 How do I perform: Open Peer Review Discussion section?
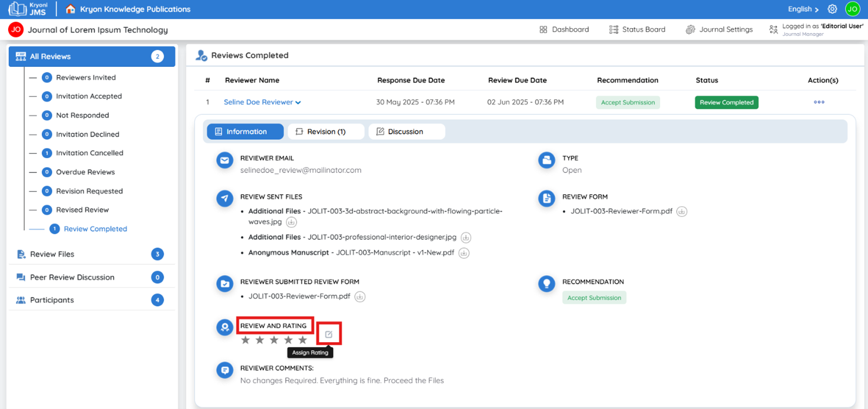pyautogui.click(x=92, y=277)
